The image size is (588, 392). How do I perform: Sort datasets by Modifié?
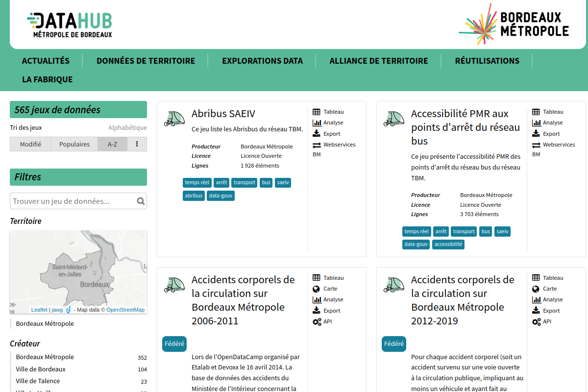(x=30, y=144)
